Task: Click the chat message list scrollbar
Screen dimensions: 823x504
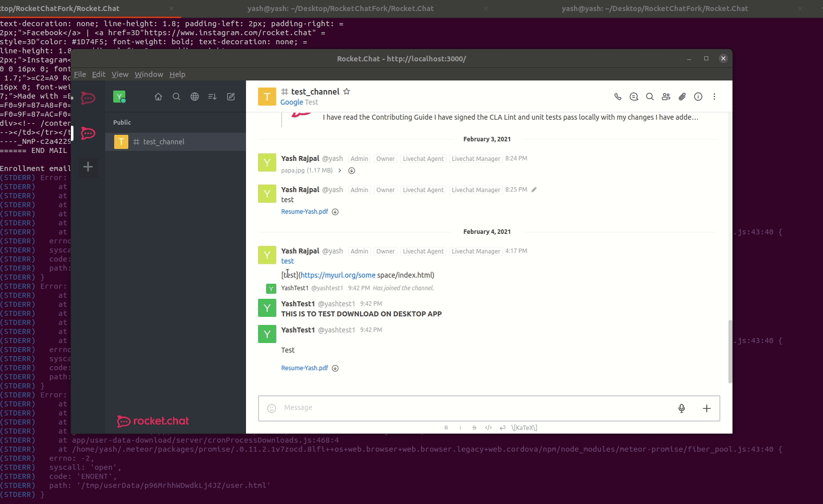Action: [x=730, y=352]
